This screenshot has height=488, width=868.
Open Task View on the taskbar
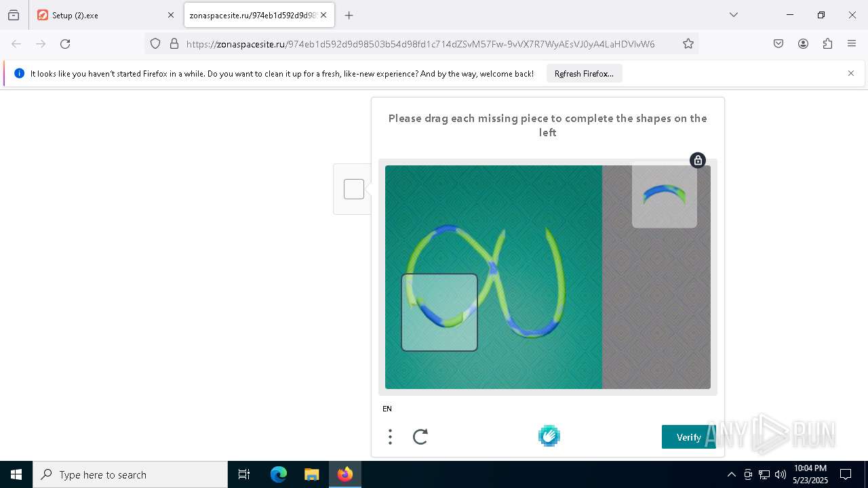coord(244,474)
